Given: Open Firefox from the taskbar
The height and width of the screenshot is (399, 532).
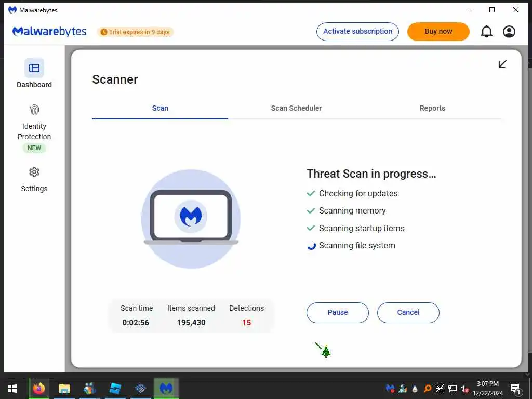Looking at the screenshot, I should [38, 388].
